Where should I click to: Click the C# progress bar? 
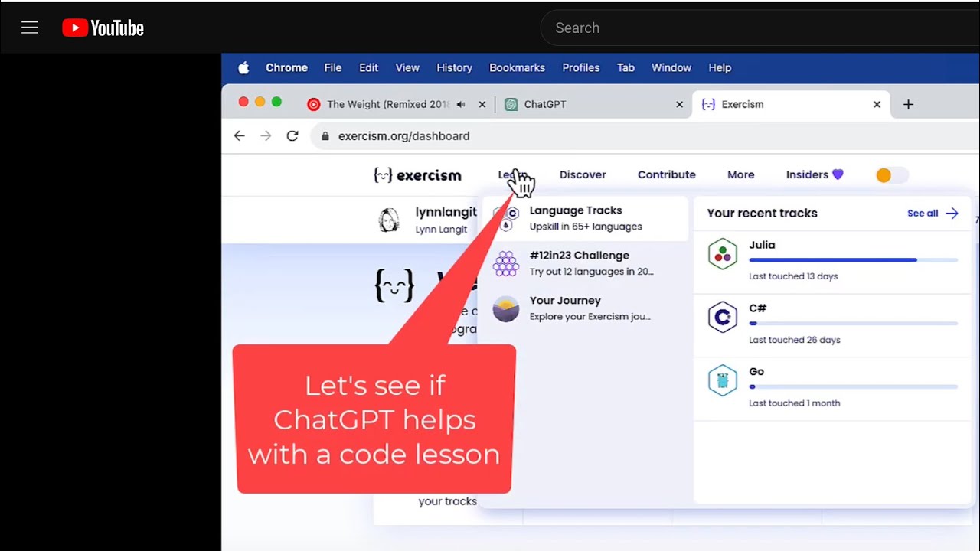coord(853,324)
